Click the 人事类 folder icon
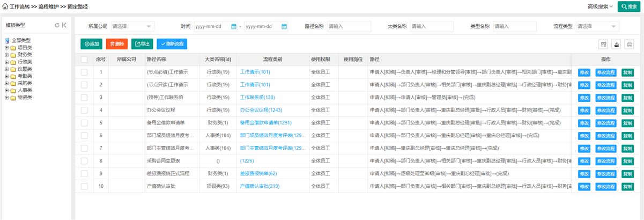644x220 pixels. (x=13, y=90)
